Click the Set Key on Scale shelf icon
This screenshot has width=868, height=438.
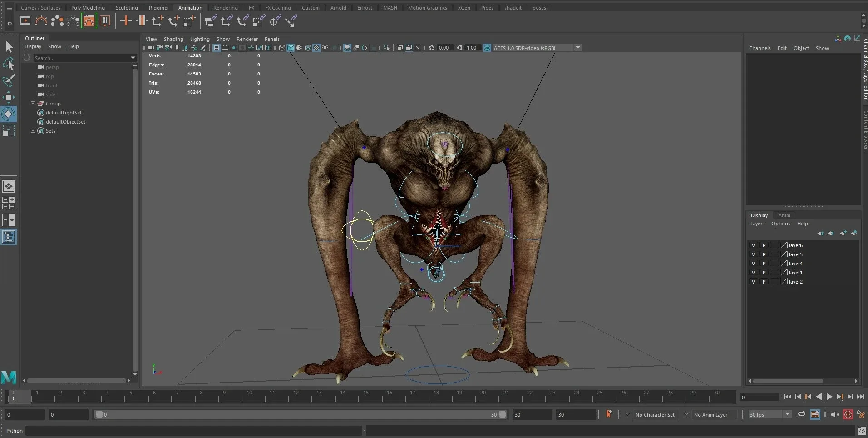coord(189,20)
